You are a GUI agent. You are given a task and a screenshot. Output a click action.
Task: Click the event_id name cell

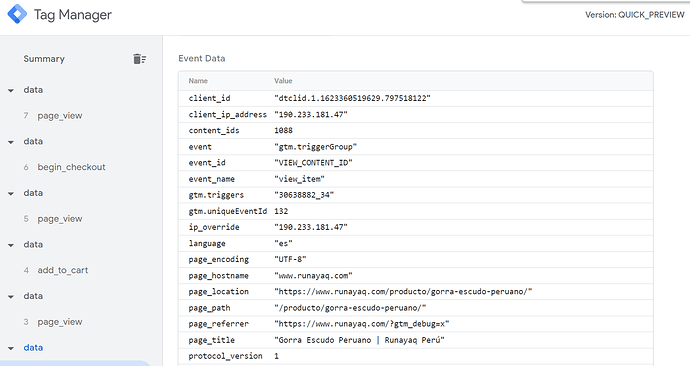click(x=207, y=163)
